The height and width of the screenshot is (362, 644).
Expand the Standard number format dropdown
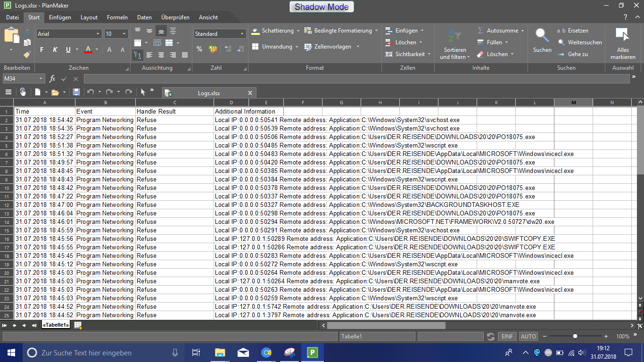point(242,34)
